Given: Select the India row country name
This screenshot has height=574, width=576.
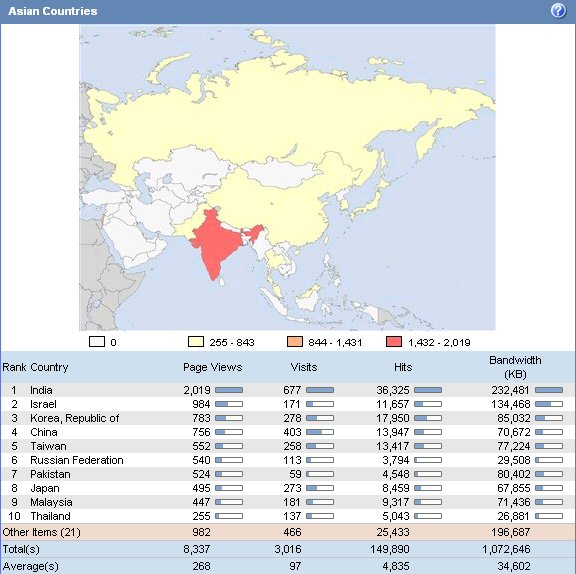Looking at the screenshot, I should point(41,390).
